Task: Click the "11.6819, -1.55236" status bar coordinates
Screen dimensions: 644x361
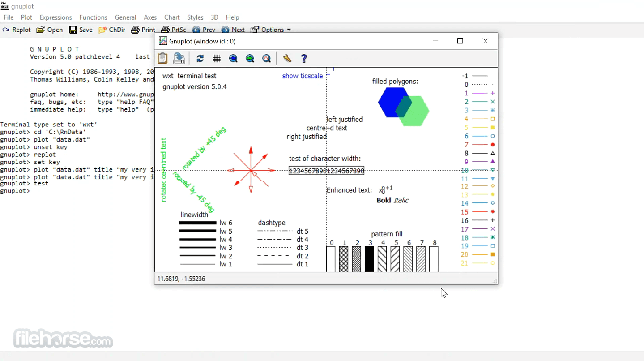Action: coord(181,279)
